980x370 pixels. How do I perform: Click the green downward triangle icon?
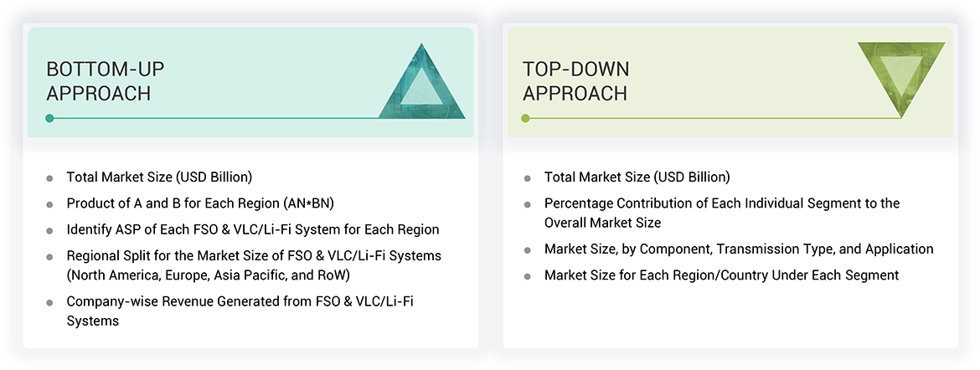pyautogui.click(x=901, y=75)
